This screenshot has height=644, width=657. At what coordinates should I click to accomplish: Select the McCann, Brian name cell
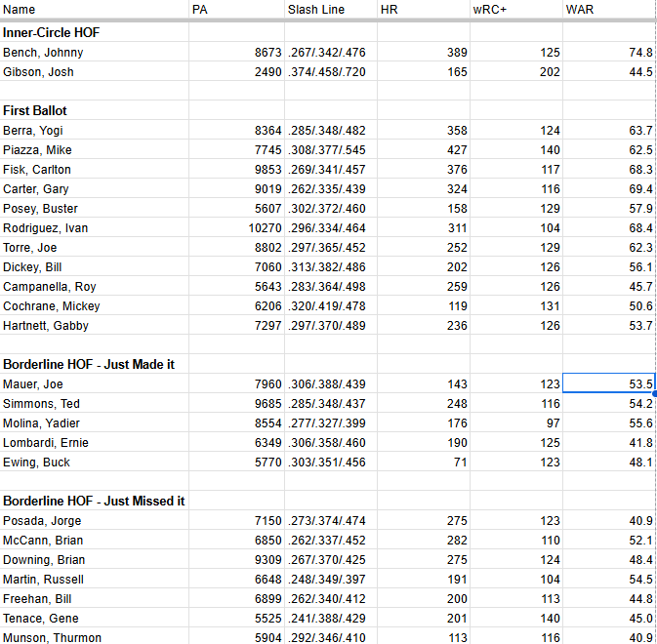pos(95,541)
